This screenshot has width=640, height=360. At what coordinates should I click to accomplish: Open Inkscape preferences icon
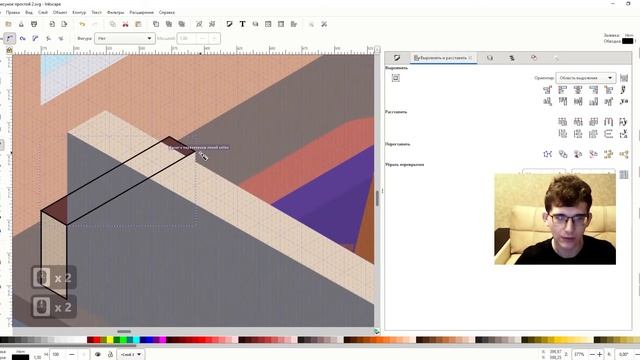click(x=324, y=24)
